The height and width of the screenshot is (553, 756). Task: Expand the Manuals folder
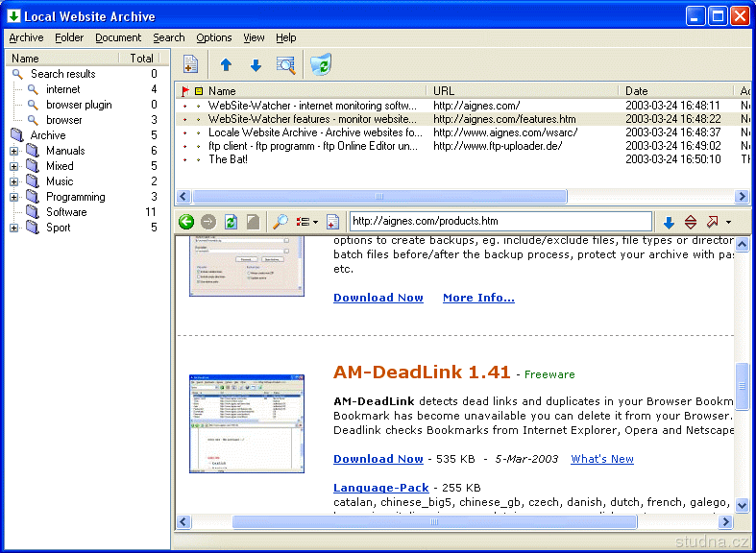(13, 151)
